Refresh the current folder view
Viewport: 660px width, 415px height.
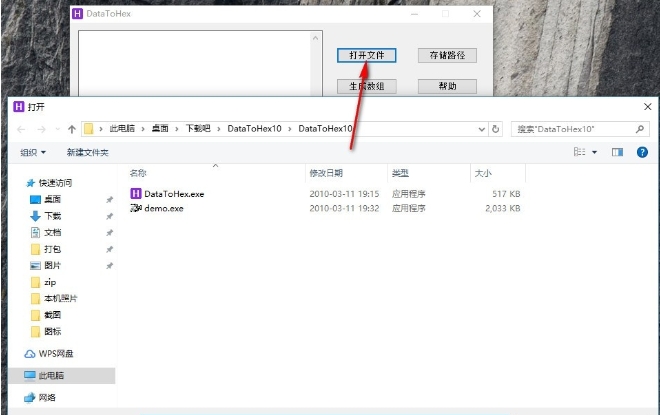[x=495, y=129]
